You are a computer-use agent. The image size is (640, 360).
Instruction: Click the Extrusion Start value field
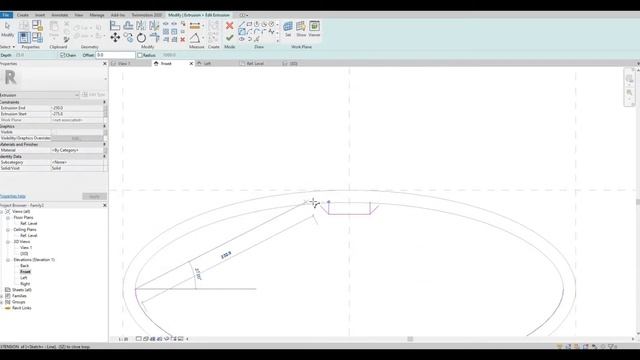point(77,114)
